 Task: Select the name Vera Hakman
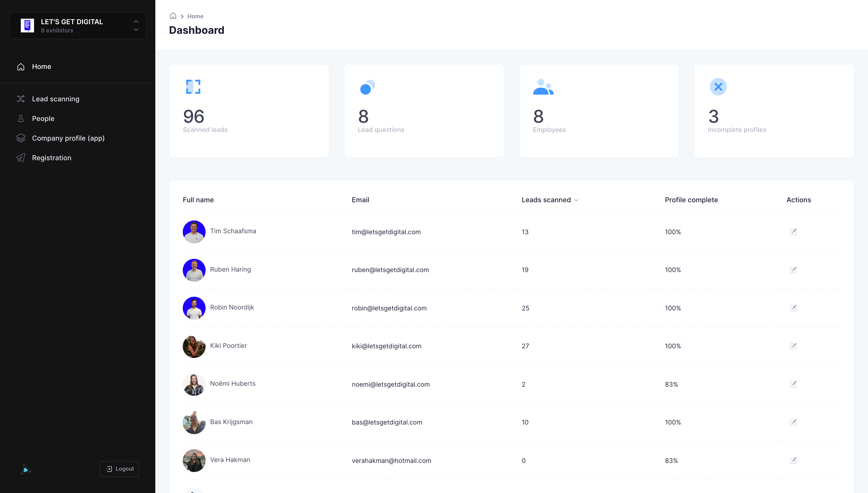point(230,460)
